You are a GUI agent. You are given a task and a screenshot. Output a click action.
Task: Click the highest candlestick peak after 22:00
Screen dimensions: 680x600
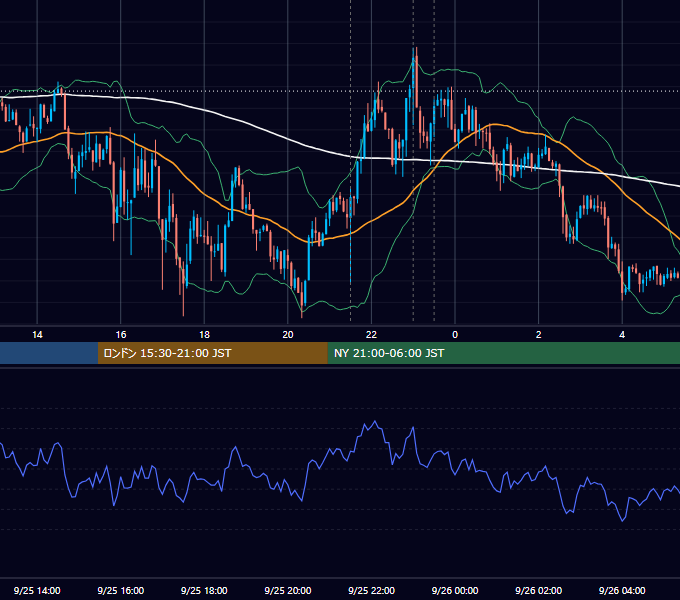pyautogui.click(x=415, y=49)
